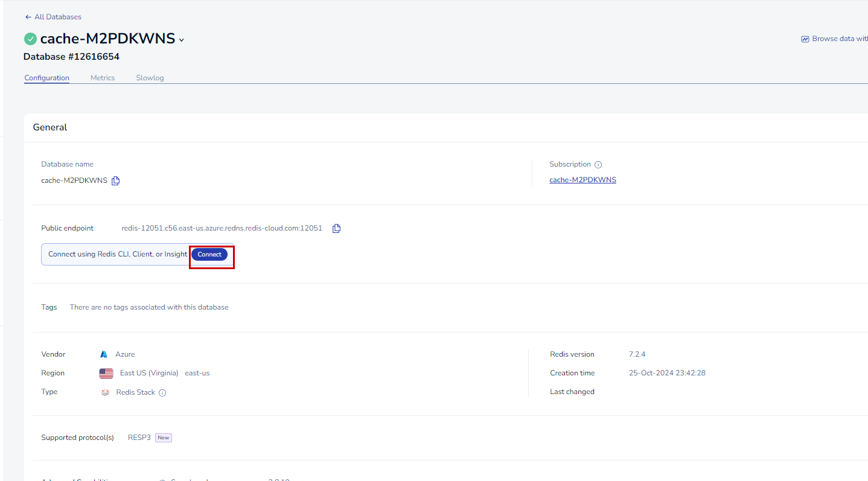Click the Azure vendor logo
The image size is (868, 481).
coord(104,354)
